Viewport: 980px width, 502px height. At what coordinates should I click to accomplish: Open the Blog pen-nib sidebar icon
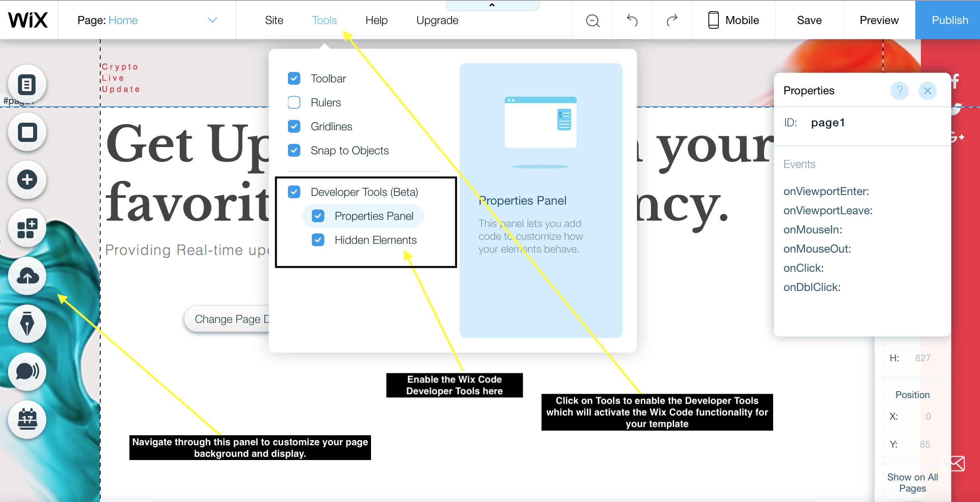point(27,324)
